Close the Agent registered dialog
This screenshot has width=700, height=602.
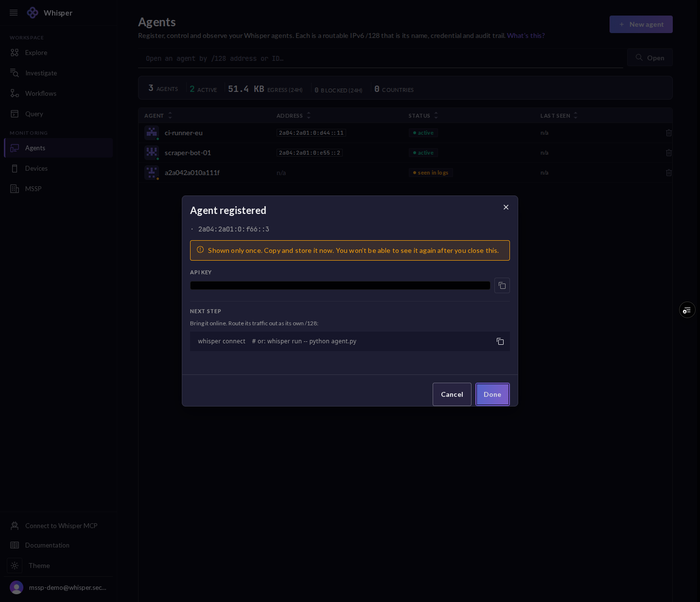click(506, 207)
